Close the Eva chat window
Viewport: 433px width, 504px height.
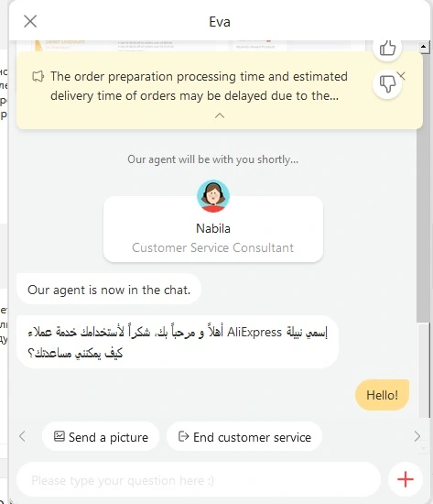click(30, 22)
